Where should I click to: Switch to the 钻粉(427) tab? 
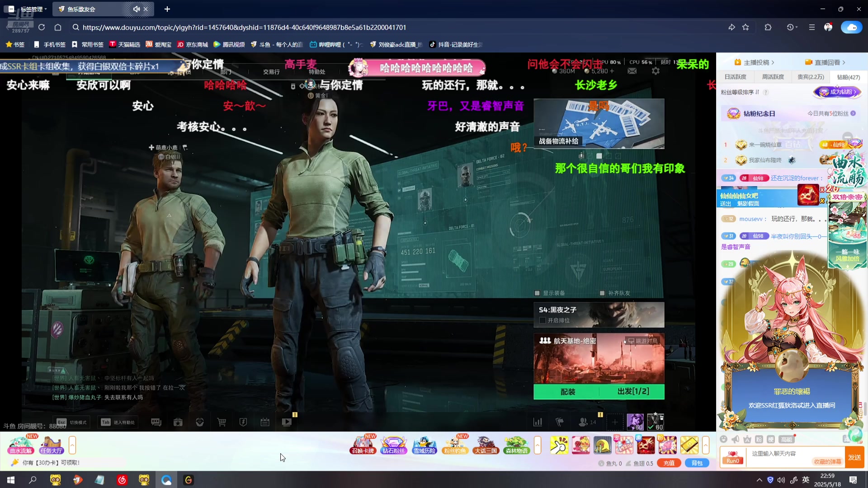pos(849,77)
